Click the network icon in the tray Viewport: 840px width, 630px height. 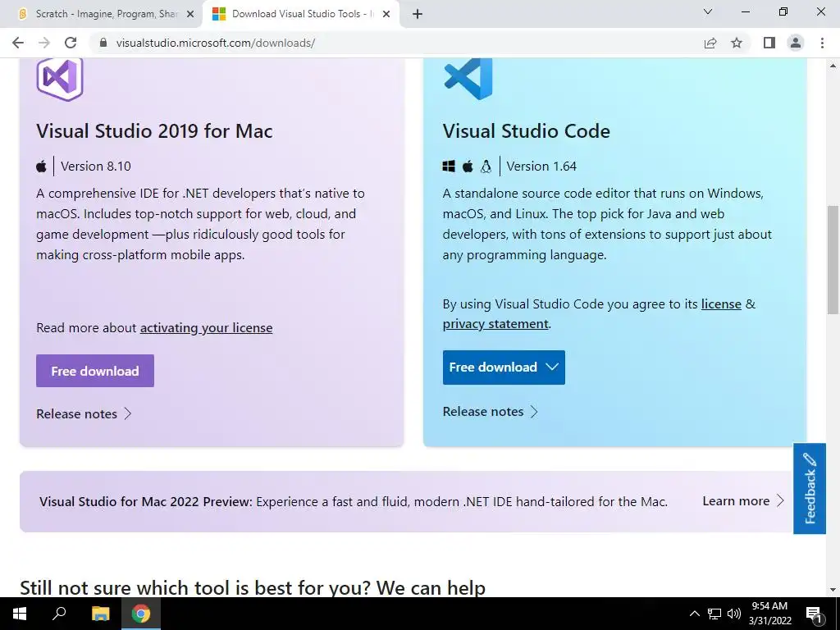click(714, 614)
